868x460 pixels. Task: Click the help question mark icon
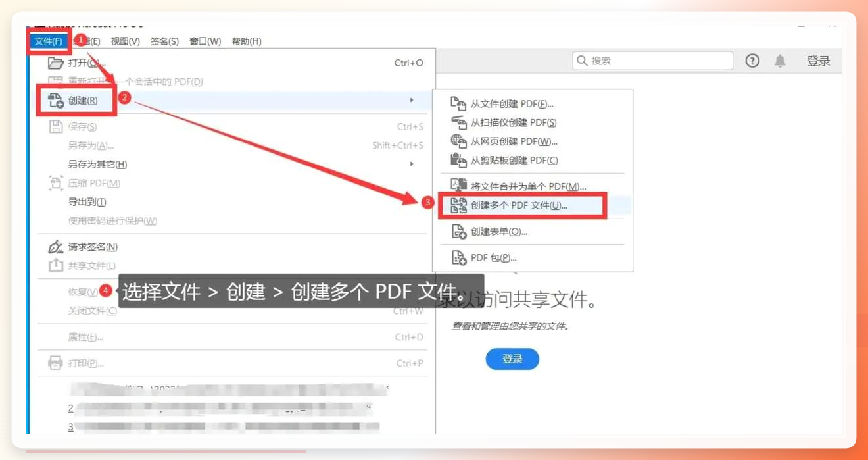click(x=752, y=61)
